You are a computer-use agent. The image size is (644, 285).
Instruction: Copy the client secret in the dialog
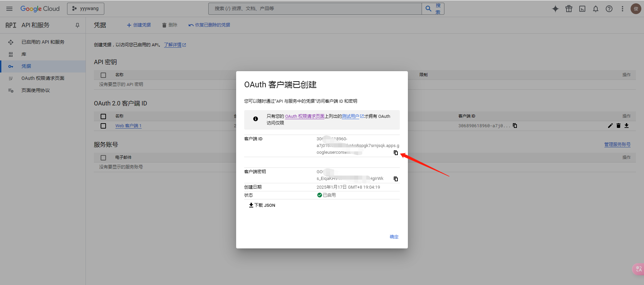(x=396, y=179)
